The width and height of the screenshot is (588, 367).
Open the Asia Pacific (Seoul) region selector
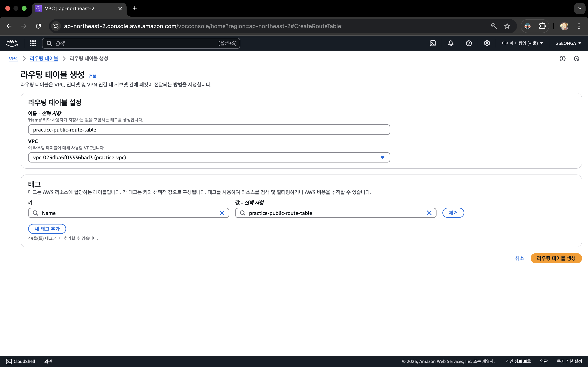click(x=522, y=43)
